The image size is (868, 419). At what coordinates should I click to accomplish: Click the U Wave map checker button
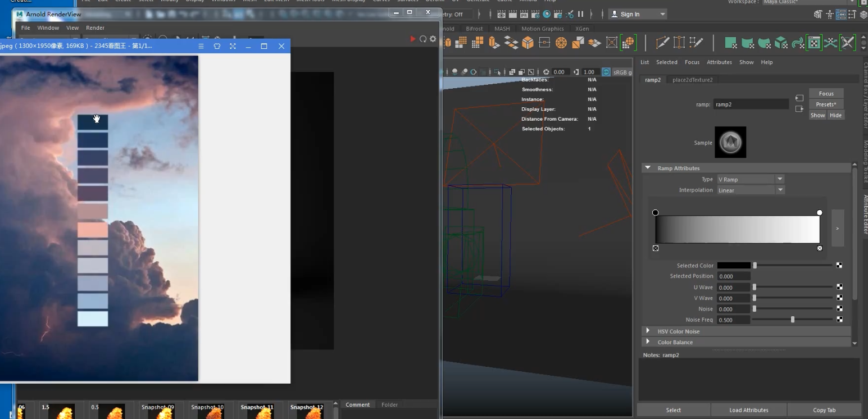839,287
